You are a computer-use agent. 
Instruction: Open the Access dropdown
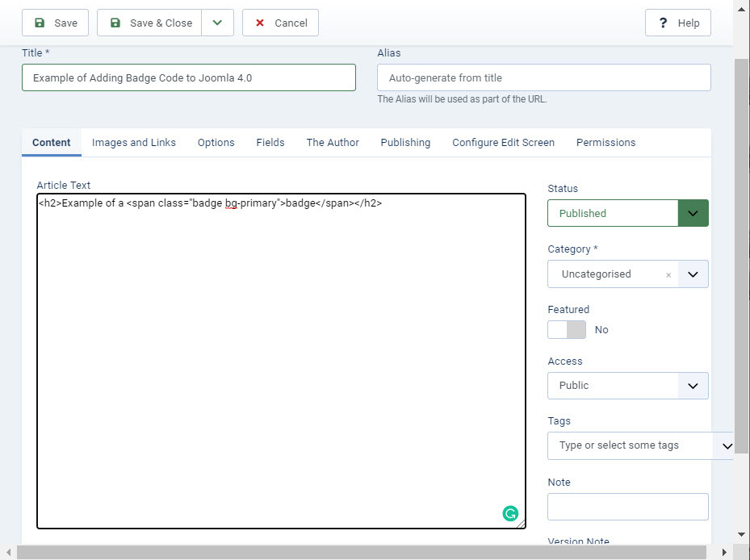coord(627,386)
